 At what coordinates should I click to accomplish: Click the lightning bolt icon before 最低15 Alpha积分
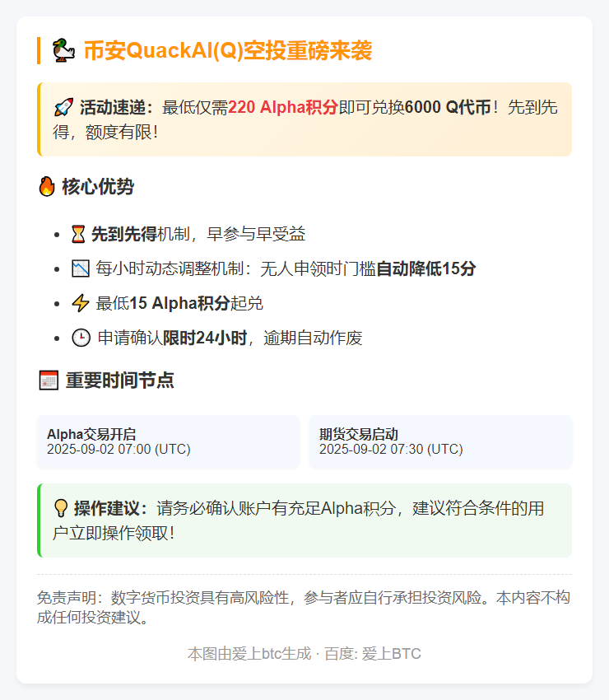(81, 303)
